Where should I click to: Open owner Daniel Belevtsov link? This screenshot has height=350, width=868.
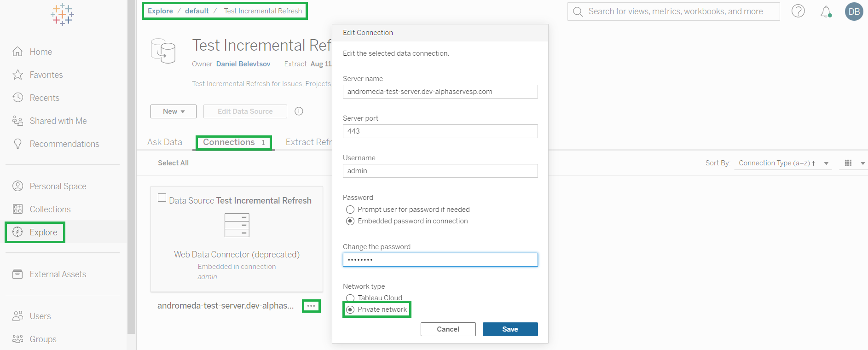243,64
